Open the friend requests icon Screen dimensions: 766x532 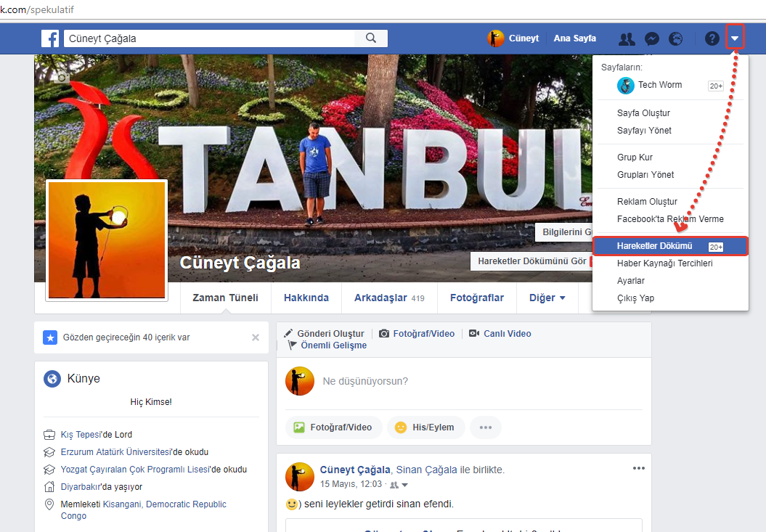click(x=626, y=39)
